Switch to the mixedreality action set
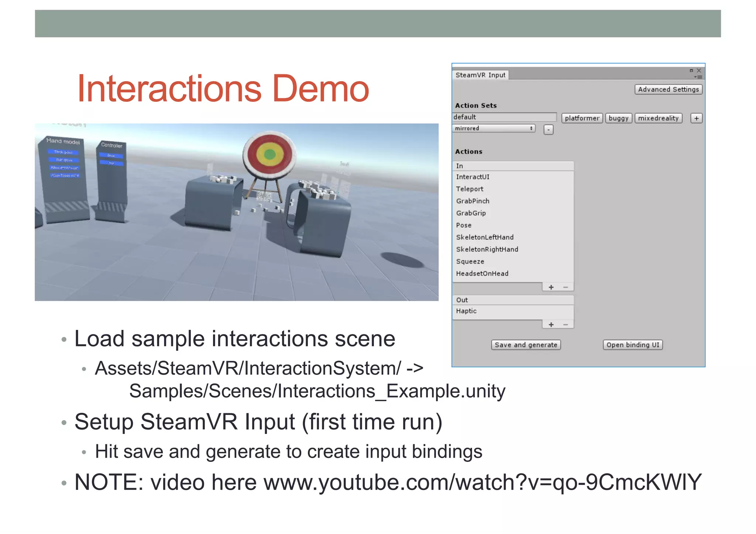 pyautogui.click(x=658, y=118)
